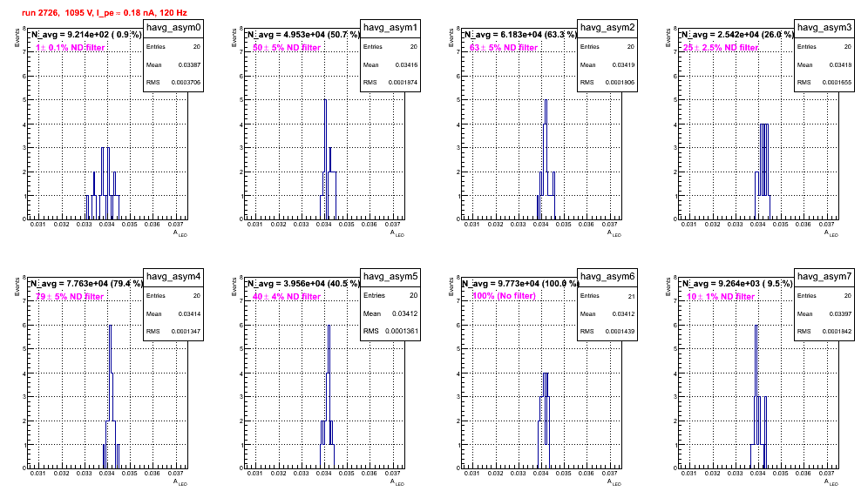The image size is (868, 498).
Task: Select the N_avg = 3.956e+04 label
Action: [x=303, y=284]
